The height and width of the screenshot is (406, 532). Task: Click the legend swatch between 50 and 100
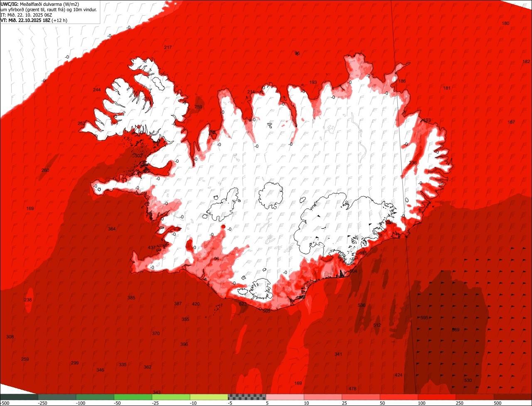[x=399, y=397]
